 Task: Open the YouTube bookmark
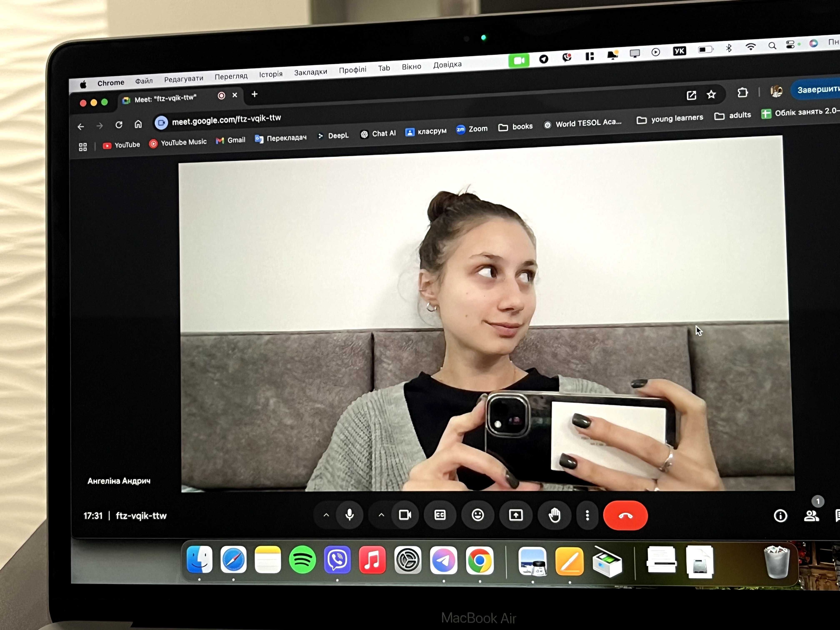point(121,145)
